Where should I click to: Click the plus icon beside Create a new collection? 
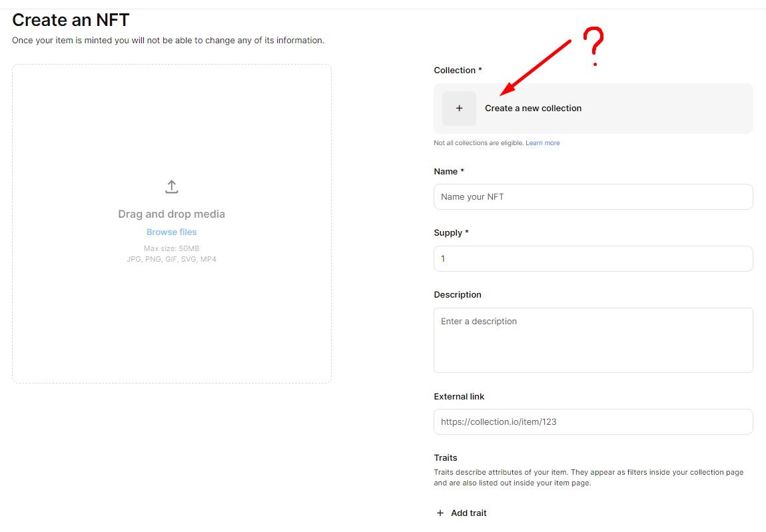point(459,108)
